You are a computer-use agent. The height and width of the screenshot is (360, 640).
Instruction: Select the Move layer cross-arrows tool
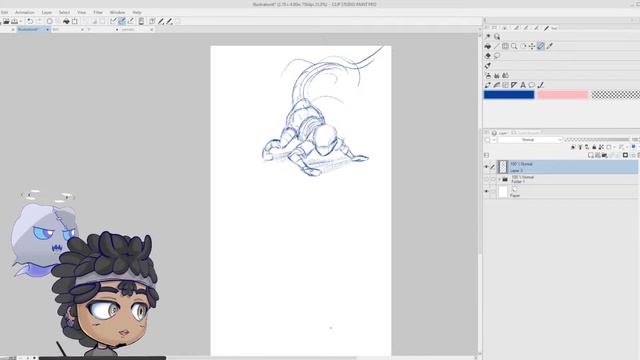[x=532, y=46]
